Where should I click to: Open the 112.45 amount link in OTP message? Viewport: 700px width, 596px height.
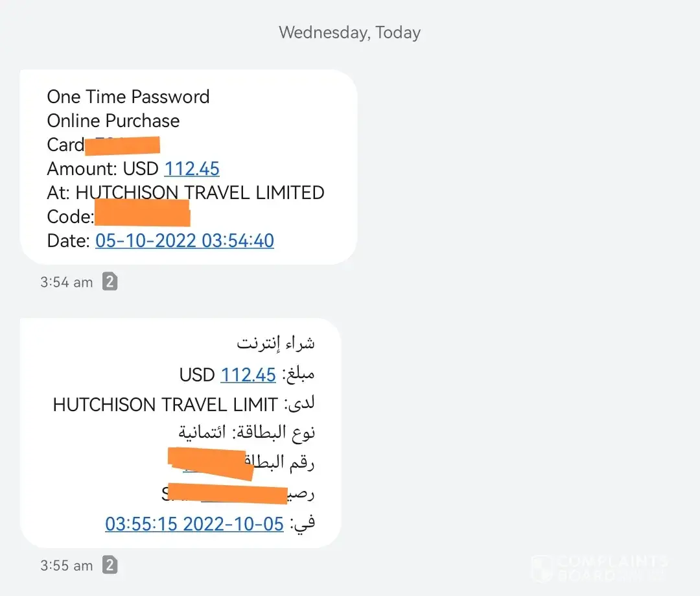(x=192, y=169)
